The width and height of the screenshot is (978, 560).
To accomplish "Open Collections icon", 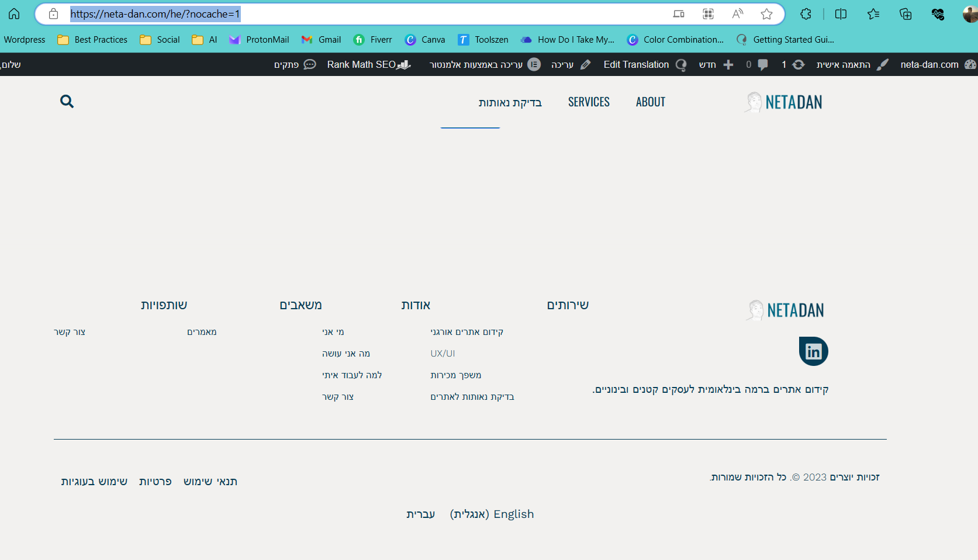I will (906, 14).
